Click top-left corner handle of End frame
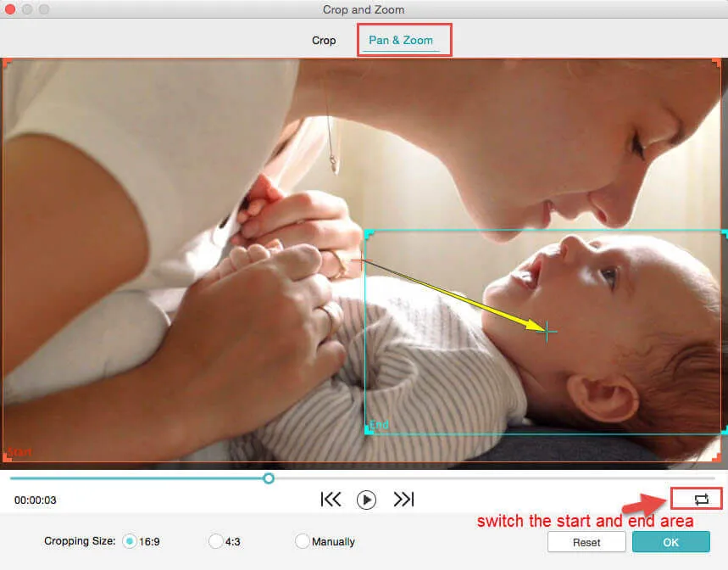The image size is (728, 570). pyautogui.click(x=369, y=233)
